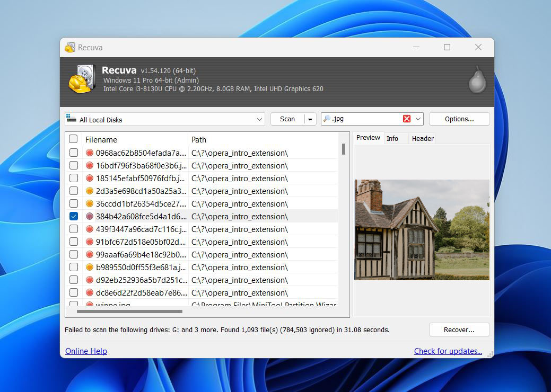Check the box for 0968ac62b8504efada7a
Screen dimensions: 551x392
(73, 153)
